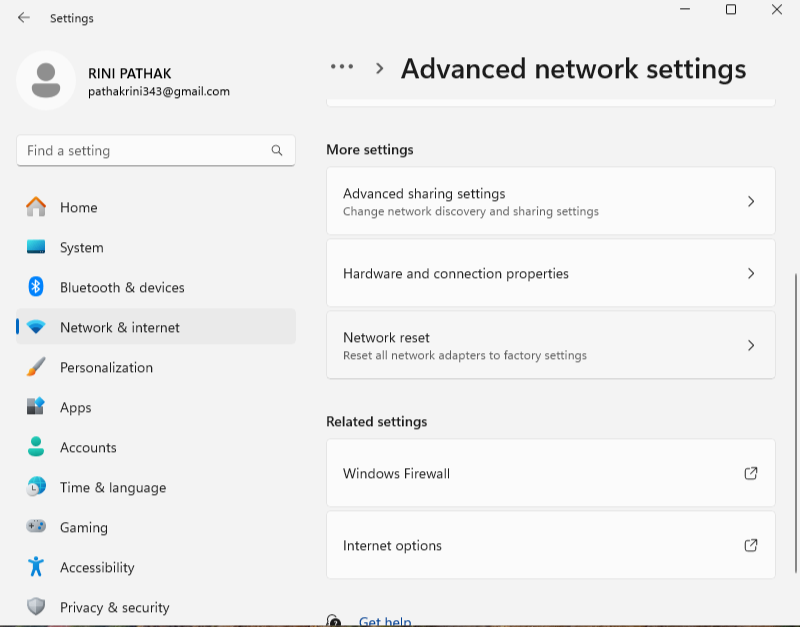Expand the Network reset chevron
Viewport: 800px width, 627px height.
tap(751, 345)
